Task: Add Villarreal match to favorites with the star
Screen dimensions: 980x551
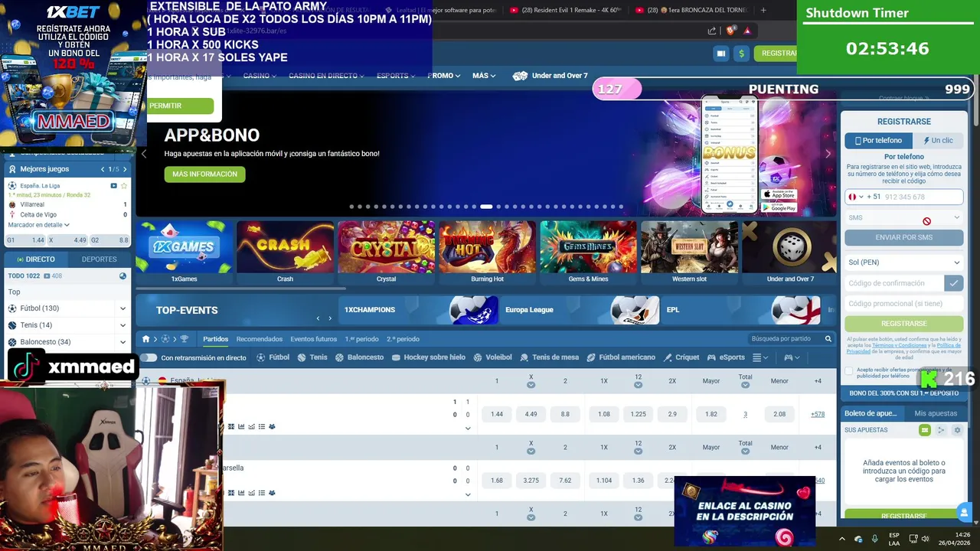Action: pyautogui.click(x=124, y=186)
